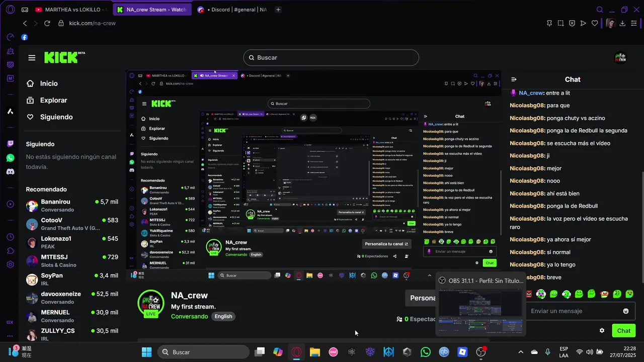Screen dimensions: 644x362
Task: Switch to MARITHEA vs LOKILLO tab
Action: pyautogui.click(x=70, y=10)
